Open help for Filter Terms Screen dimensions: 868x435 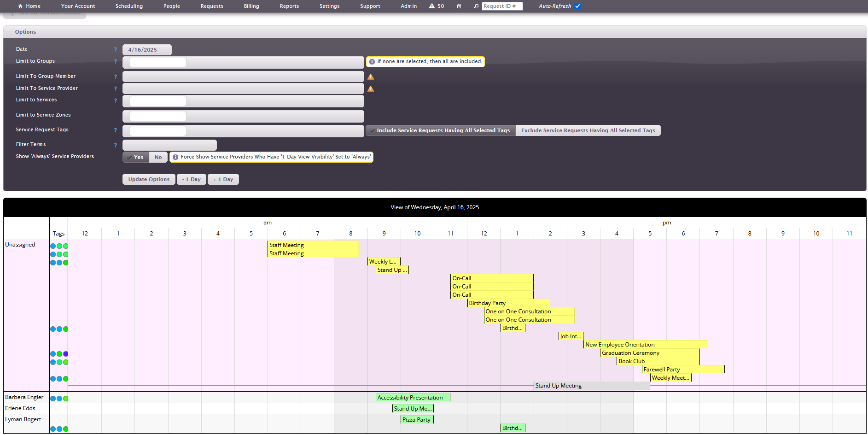(116, 145)
